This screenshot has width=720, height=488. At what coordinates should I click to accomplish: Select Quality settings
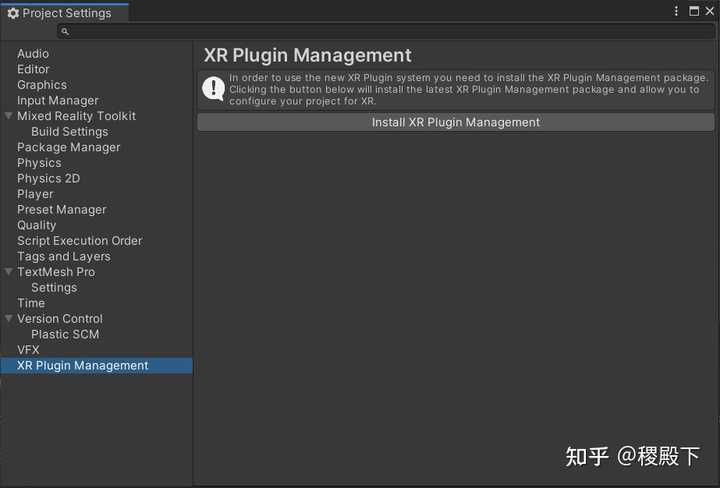click(36, 225)
